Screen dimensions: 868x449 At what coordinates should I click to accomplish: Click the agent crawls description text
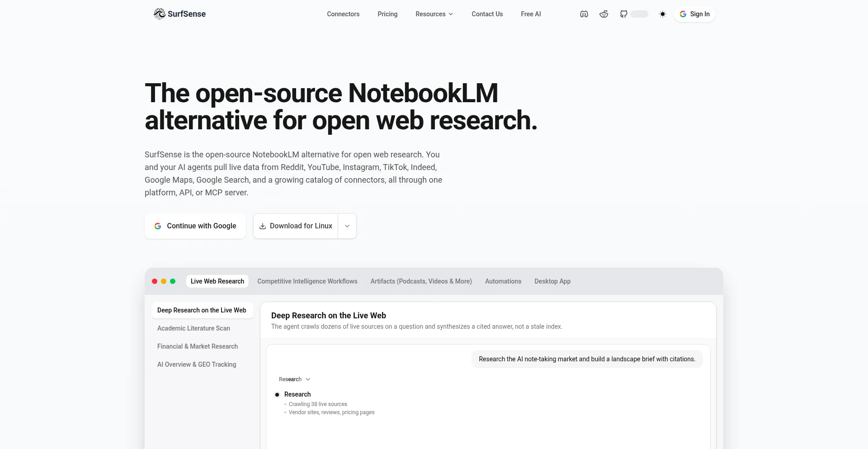point(417,326)
